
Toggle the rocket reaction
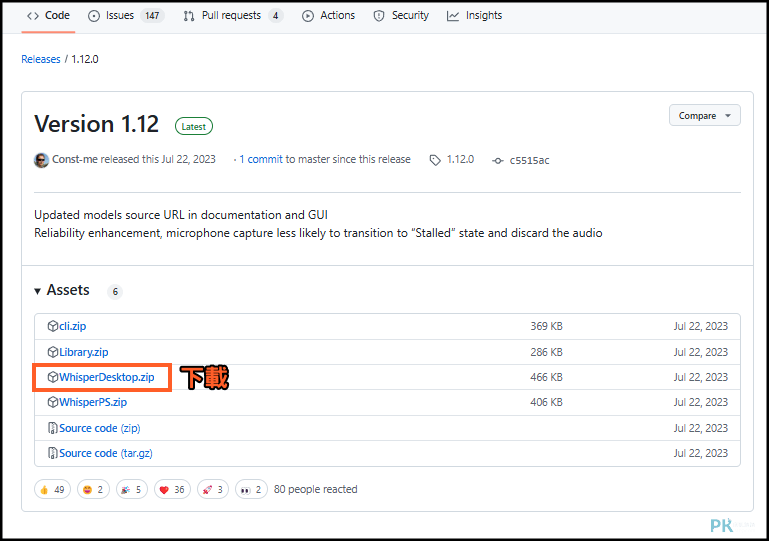tap(213, 489)
